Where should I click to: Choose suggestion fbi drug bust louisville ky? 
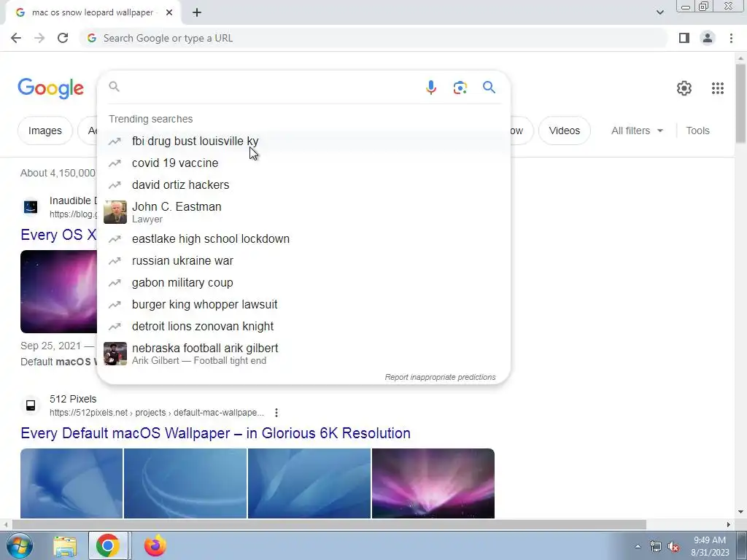[x=303, y=141]
